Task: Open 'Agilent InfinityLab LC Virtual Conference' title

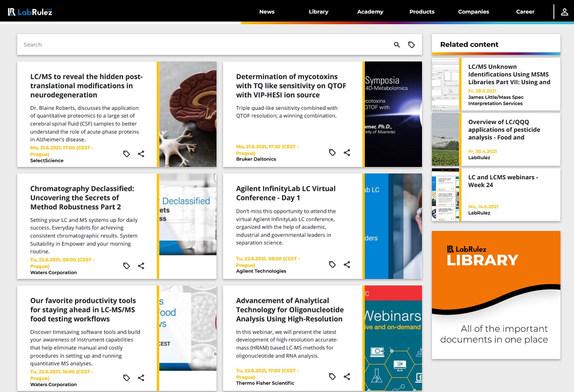Action: tap(286, 193)
